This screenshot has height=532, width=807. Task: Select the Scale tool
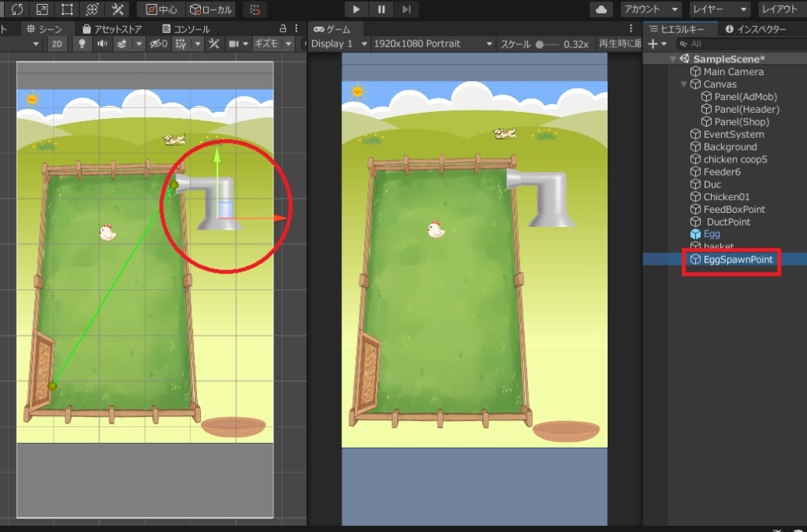(43, 9)
